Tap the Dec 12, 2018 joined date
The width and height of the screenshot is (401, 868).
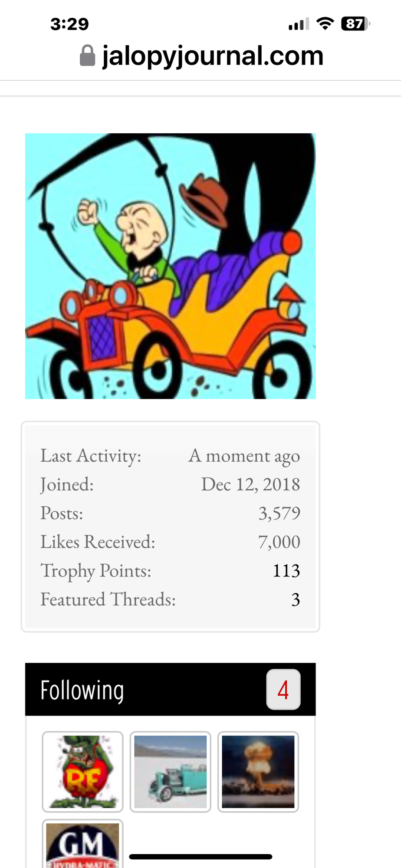pyautogui.click(x=250, y=484)
